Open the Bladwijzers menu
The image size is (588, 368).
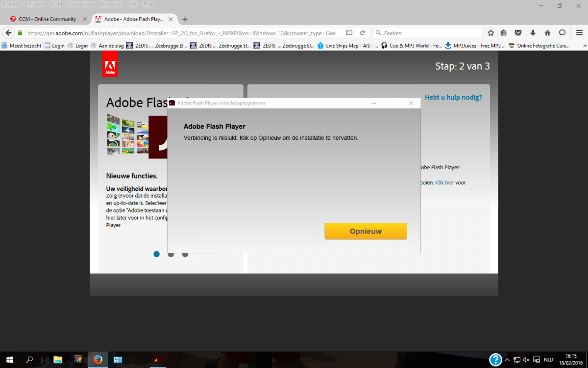point(113,4)
